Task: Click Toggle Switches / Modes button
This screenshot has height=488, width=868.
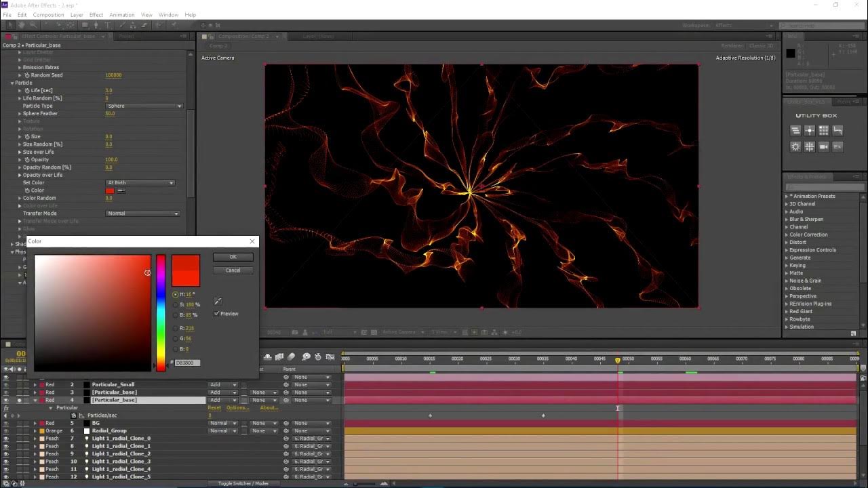Action: tap(243, 483)
